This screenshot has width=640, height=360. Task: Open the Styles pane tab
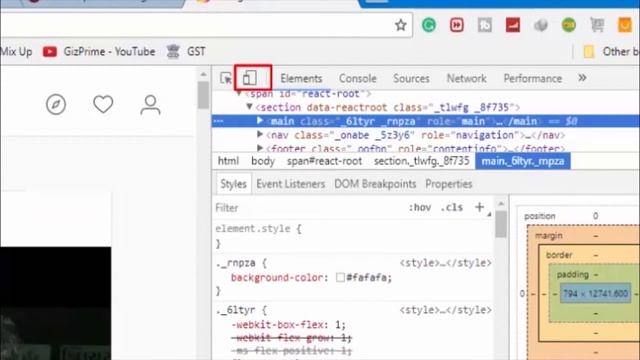click(x=233, y=184)
